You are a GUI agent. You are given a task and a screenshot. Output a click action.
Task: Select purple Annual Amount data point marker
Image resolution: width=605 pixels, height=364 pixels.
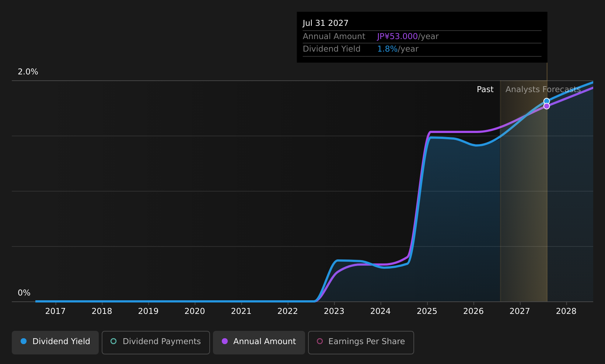point(546,106)
